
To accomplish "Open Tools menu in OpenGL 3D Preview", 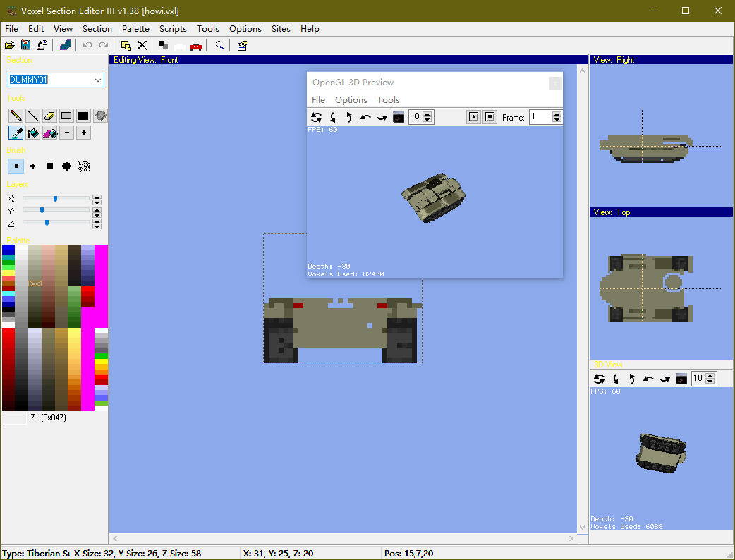I will point(388,100).
